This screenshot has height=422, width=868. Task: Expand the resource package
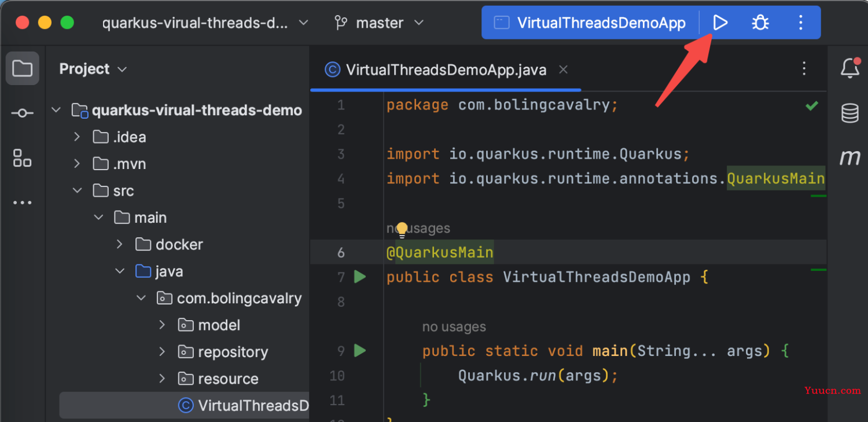tap(163, 379)
